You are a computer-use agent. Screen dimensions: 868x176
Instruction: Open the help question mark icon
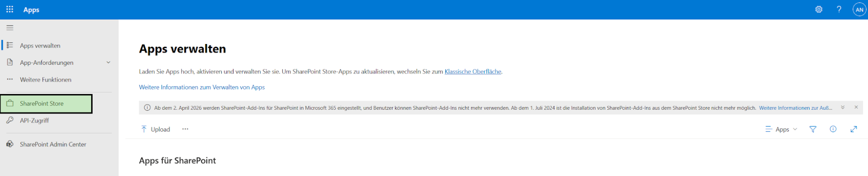839,9
